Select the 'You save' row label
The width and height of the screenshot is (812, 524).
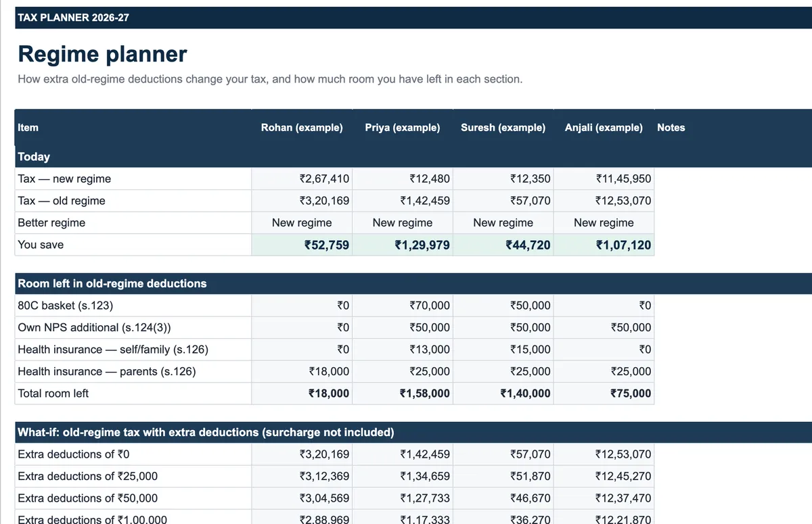[x=41, y=245]
